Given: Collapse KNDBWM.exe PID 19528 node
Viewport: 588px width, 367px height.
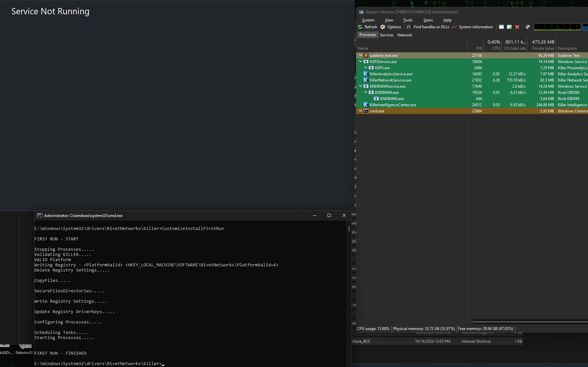Looking at the screenshot, I should point(366,93).
